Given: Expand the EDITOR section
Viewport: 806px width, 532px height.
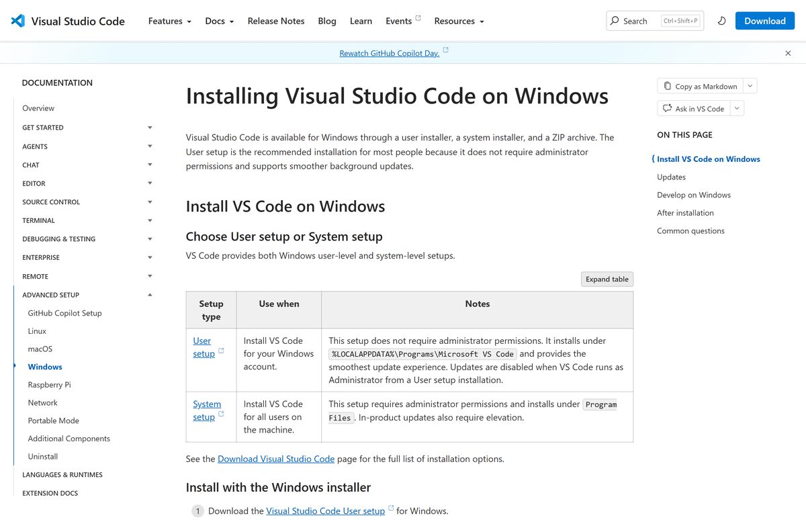Looking at the screenshot, I should pos(87,183).
